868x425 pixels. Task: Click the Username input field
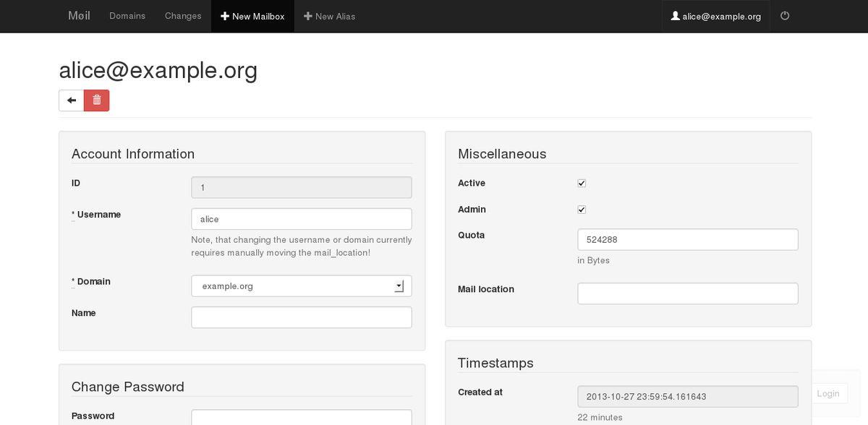302,219
